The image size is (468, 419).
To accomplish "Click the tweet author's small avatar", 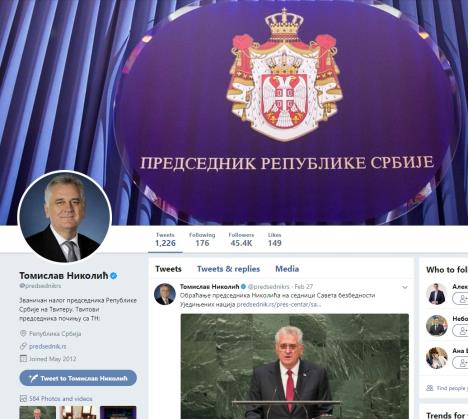I will click(165, 294).
